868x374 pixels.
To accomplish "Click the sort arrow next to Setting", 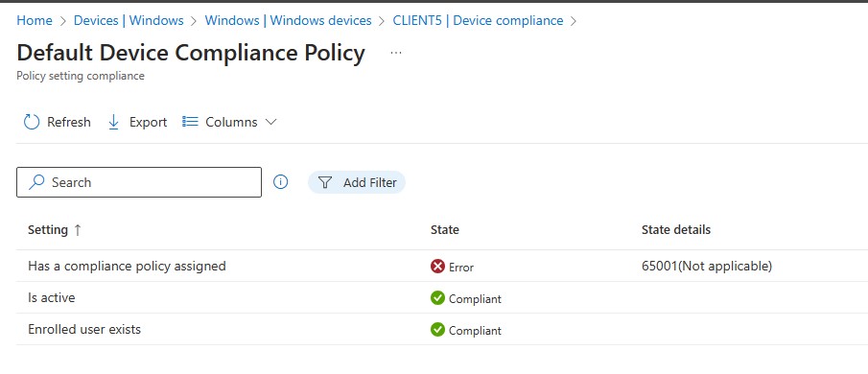I will pyautogui.click(x=78, y=230).
